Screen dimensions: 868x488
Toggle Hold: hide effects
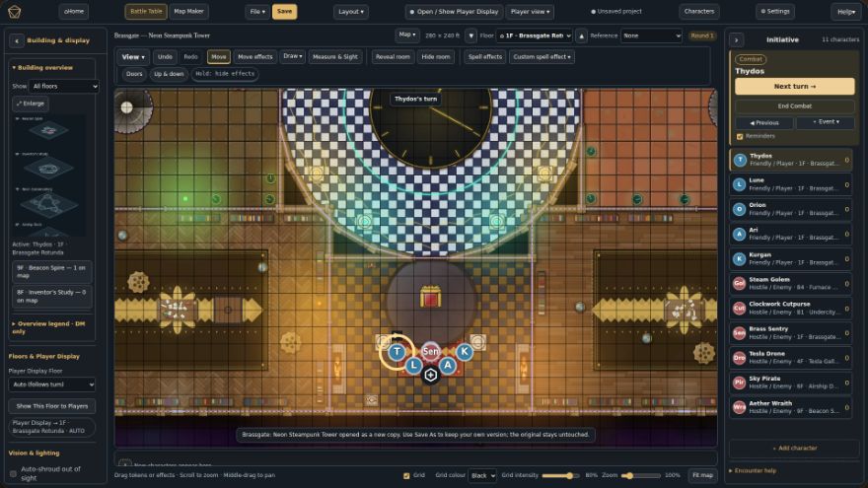pyautogui.click(x=225, y=74)
